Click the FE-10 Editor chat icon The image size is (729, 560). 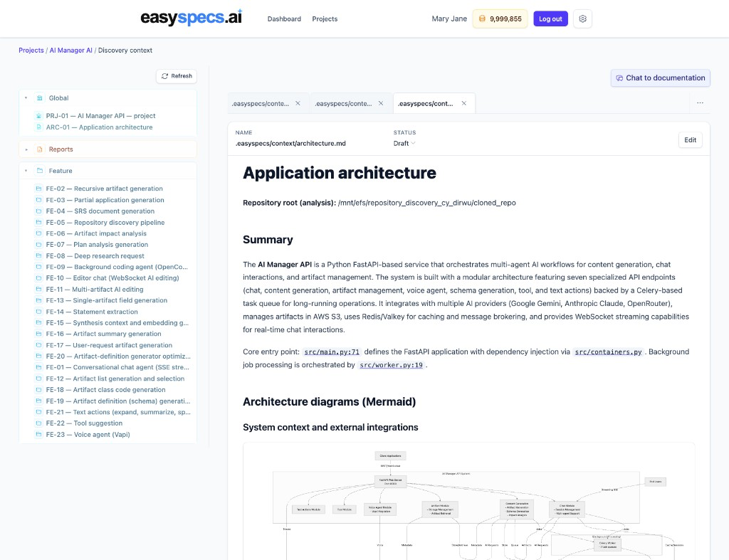38,278
